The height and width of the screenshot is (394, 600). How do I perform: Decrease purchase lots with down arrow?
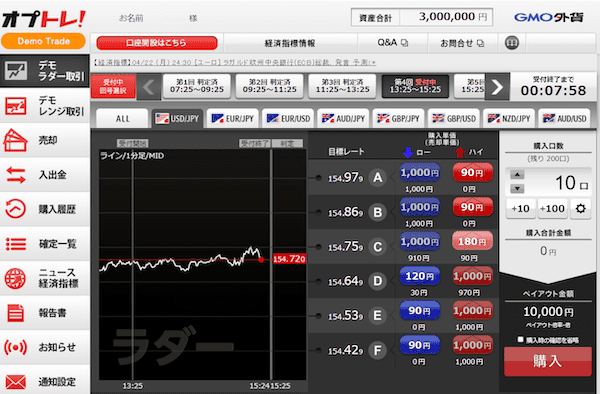tap(517, 188)
